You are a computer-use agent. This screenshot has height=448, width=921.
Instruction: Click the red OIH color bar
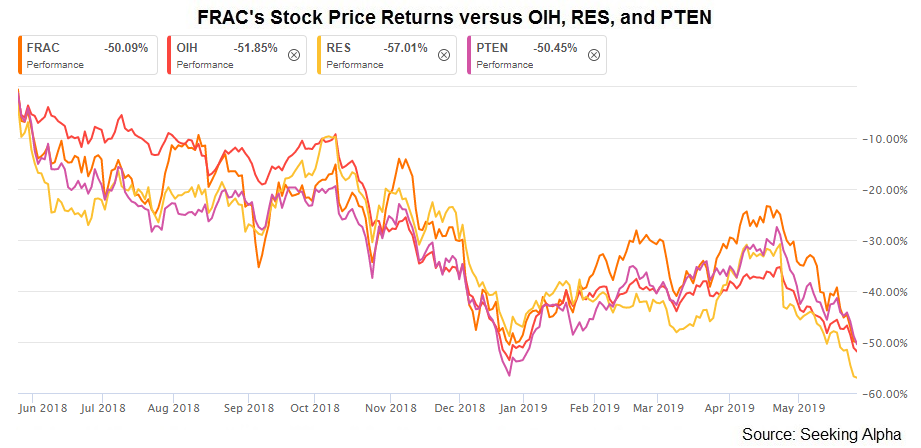point(169,55)
